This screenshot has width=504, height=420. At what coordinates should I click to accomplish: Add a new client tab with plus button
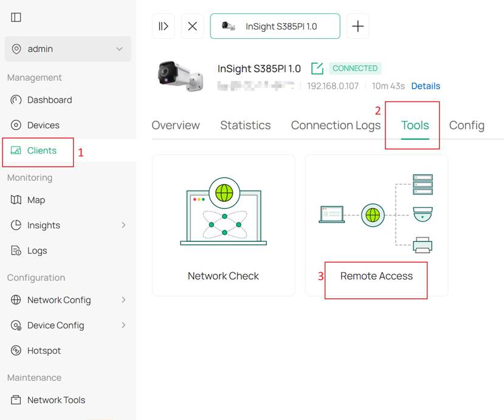pos(357,26)
